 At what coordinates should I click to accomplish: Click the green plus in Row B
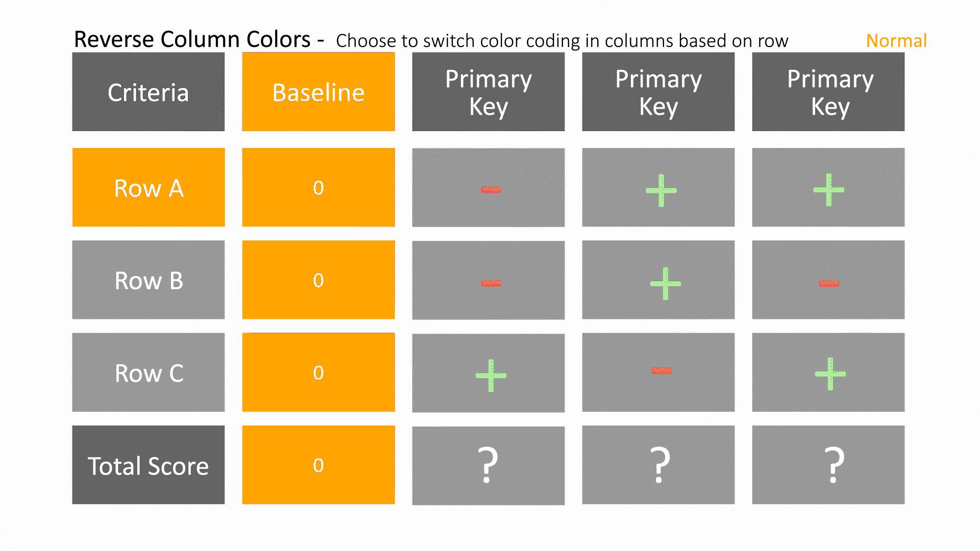click(x=665, y=283)
